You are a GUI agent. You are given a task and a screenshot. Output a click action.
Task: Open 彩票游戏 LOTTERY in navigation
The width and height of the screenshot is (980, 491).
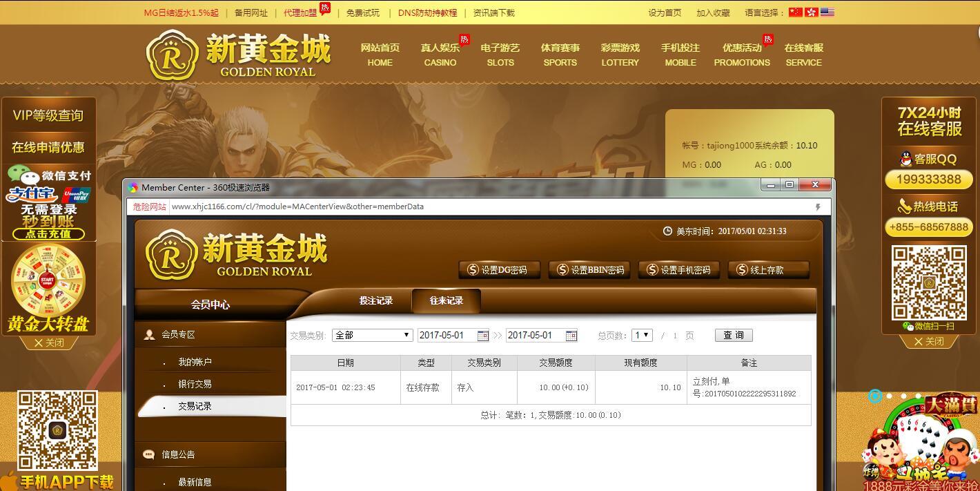[x=620, y=55]
